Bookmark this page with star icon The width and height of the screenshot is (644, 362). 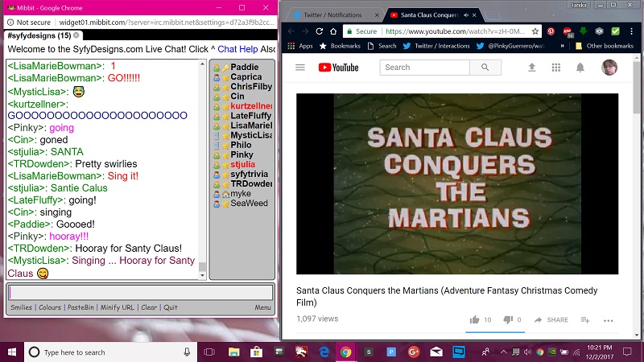535,31
